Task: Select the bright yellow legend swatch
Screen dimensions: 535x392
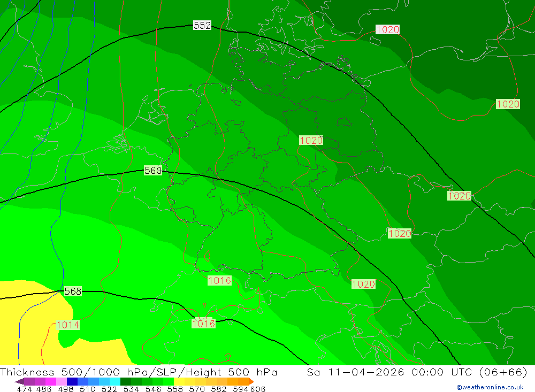Action: (179, 381)
